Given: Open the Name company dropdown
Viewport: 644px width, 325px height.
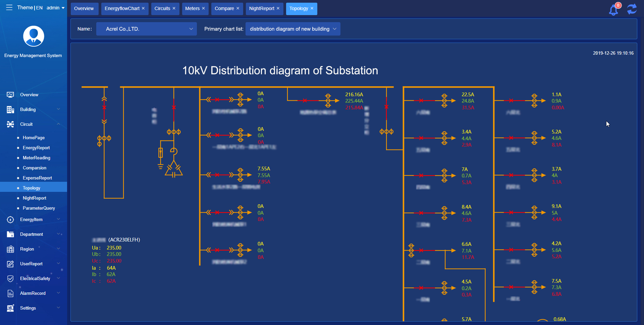Looking at the screenshot, I should [x=146, y=29].
